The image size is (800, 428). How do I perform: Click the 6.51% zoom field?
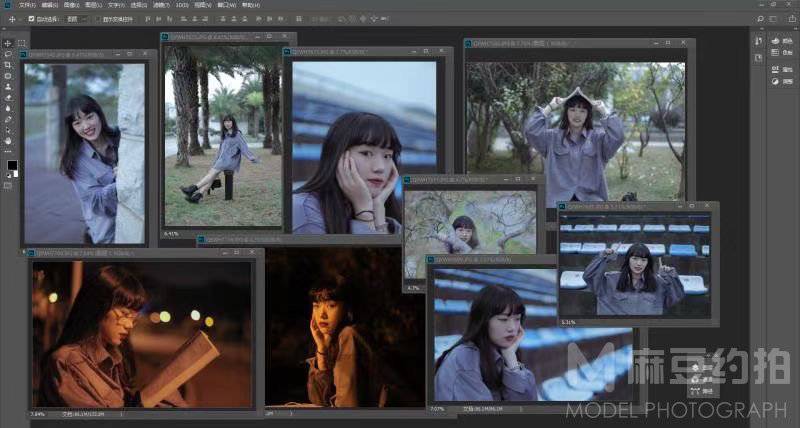pyautogui.click(x=171, y=234)
